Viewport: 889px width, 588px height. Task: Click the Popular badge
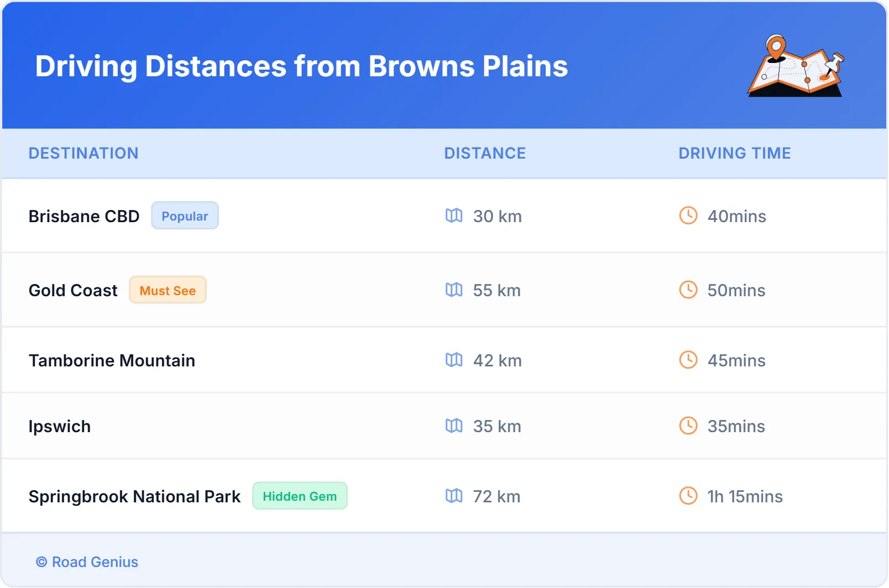tap(185, 216)
